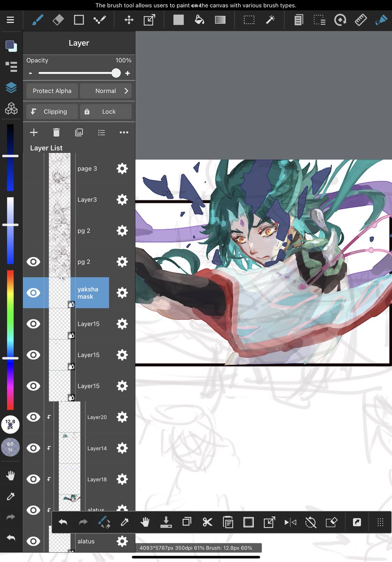The height and width of the screenshot is (562, 392).
Task: Undo from the bottom shortcut bar
Action: [x=63, y=522]
